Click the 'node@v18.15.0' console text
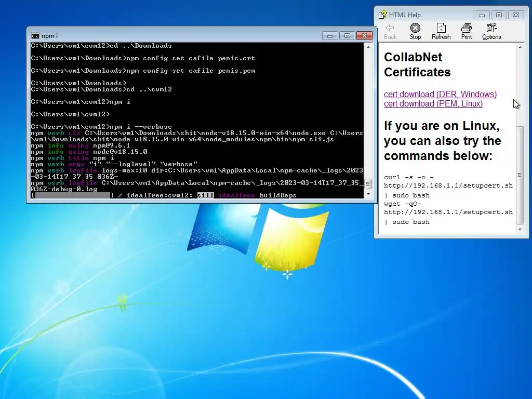Screen dimensions: 532x399 pos(120,152)
